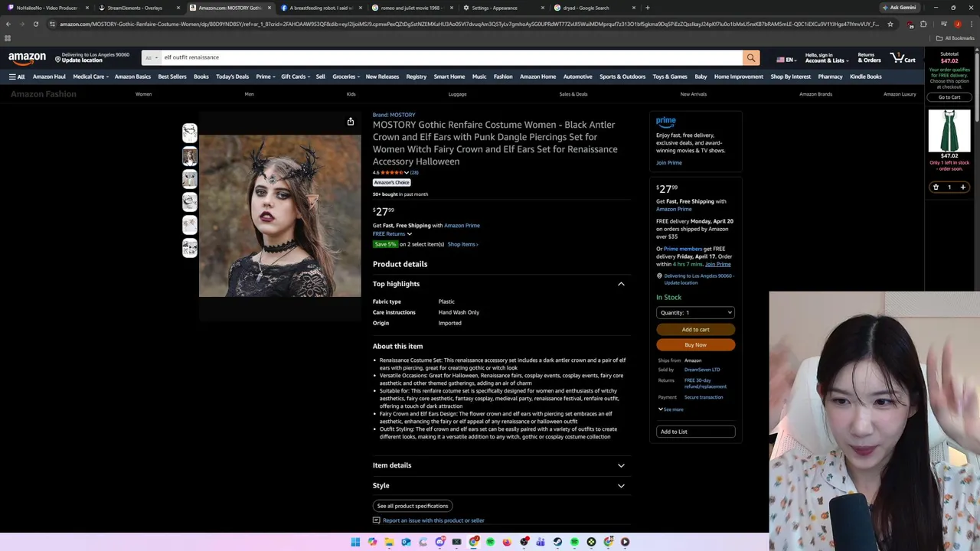Select New Arrivals in Amazon Fashion
Screen dimensions: 980x551
693,94
